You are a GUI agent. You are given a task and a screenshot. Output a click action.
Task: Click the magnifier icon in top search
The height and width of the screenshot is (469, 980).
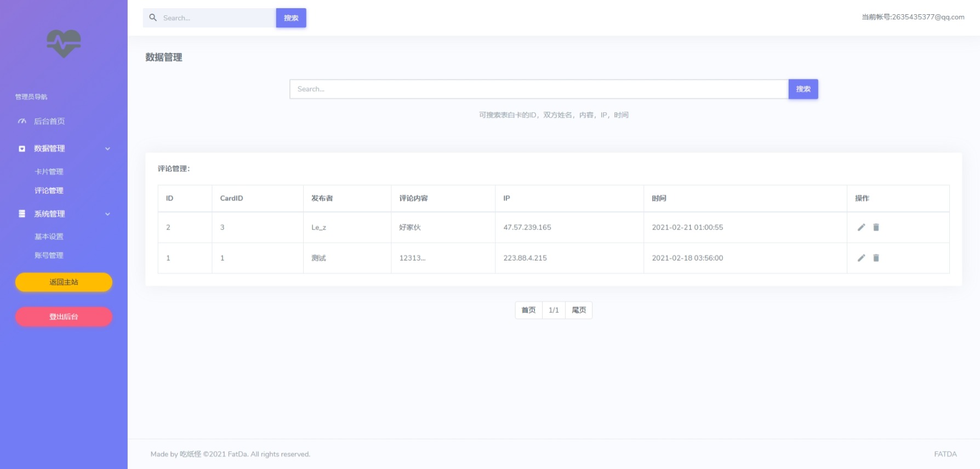pos(153,18)
